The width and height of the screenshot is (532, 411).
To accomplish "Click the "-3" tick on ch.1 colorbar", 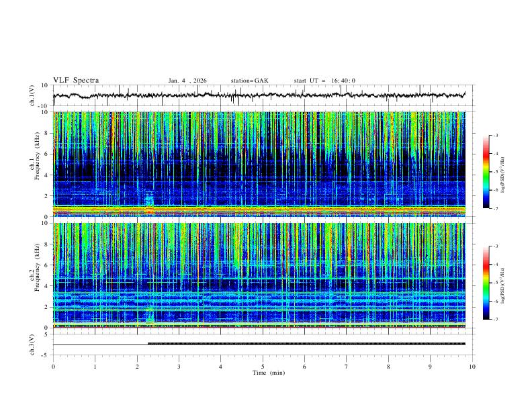I will click(496, 135).
